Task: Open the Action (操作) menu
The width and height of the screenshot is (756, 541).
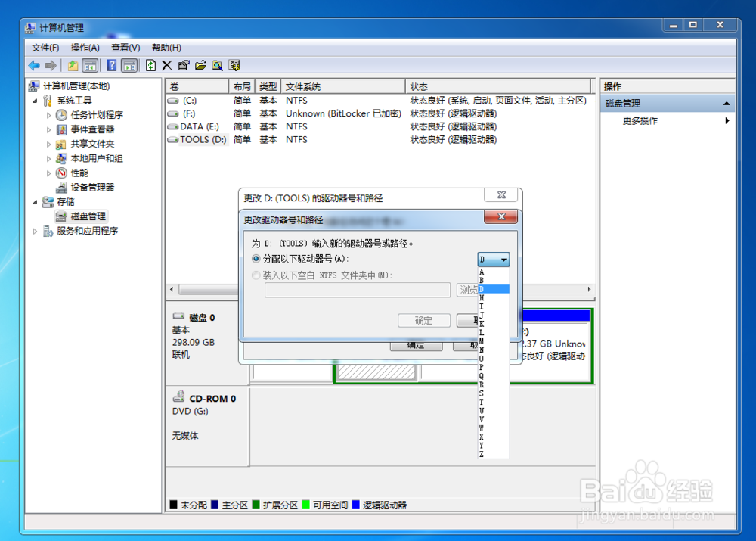Action: (x=85, y=48)
